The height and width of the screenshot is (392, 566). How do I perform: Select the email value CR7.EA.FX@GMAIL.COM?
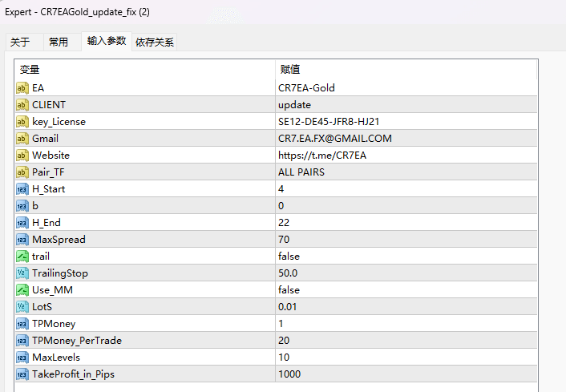click(x=406, y=138)
